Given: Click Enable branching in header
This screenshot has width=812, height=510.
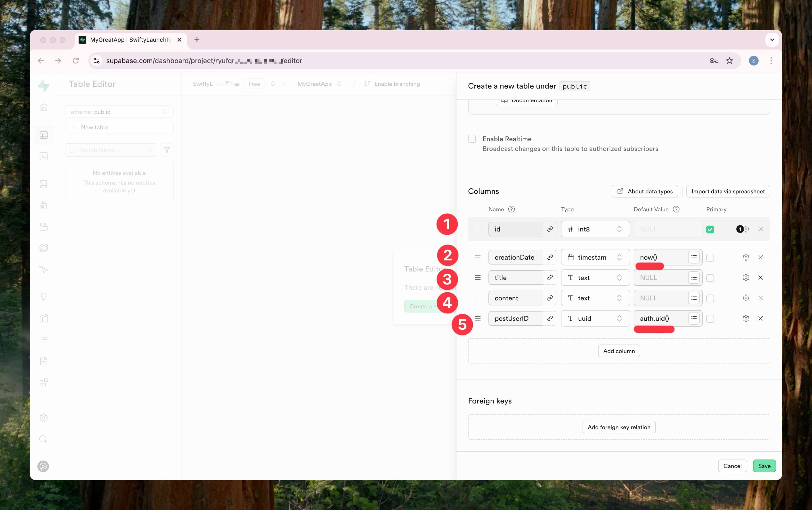Looking at the screenshot, I should pos(392,84).
